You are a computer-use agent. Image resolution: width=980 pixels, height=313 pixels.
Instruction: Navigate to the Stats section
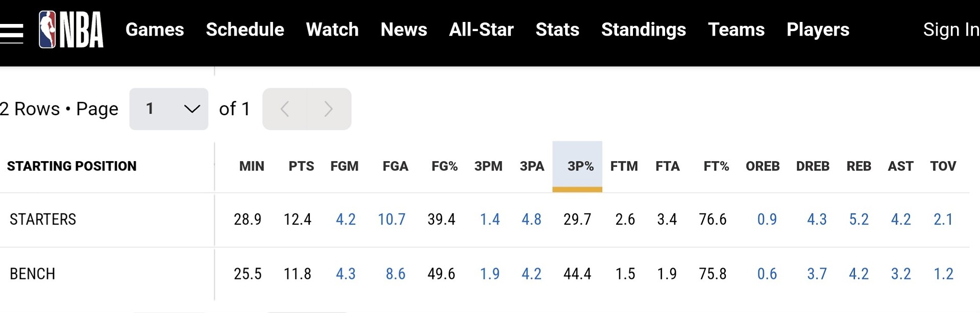pos(557,30)
